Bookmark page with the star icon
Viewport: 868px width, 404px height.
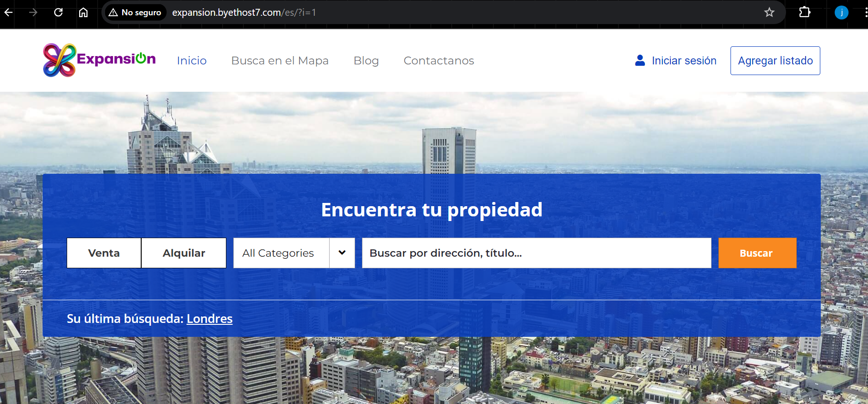pos(769,13)
